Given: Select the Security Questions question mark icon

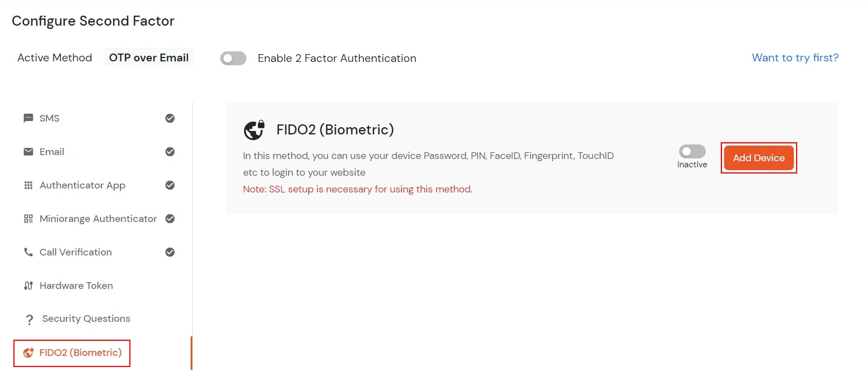Looking at the screenshot, I should tap(29, 319).
